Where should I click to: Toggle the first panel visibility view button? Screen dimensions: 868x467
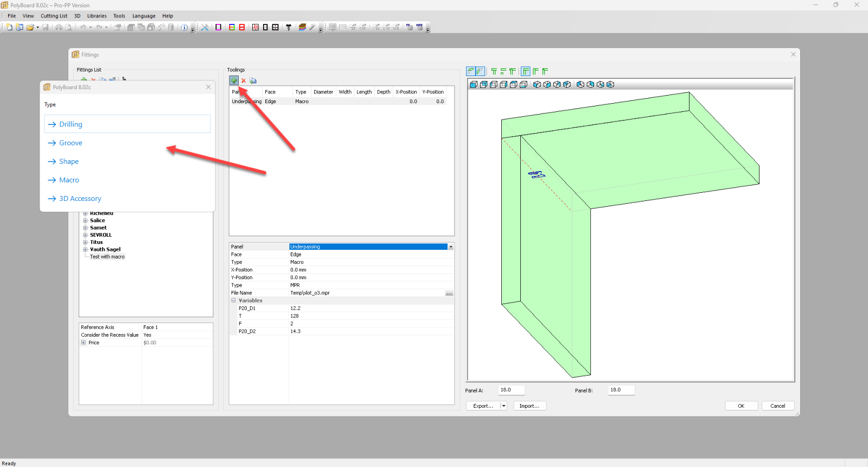471,72
